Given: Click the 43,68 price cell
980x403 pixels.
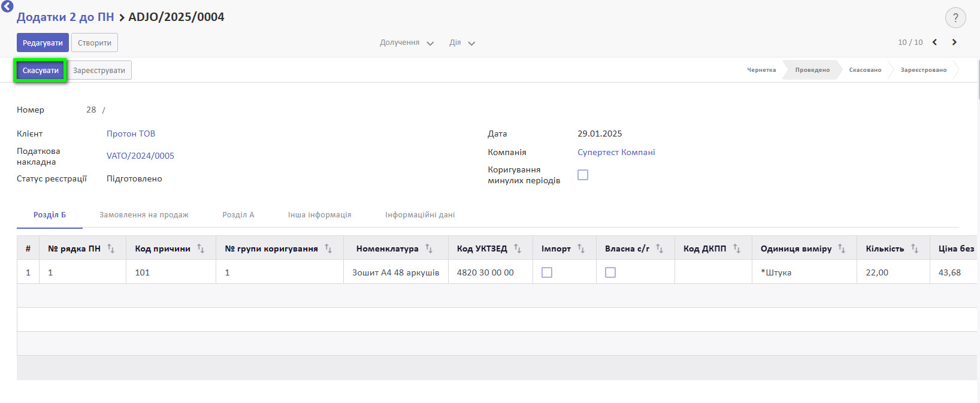Looking at the screenshot, I should coord(953,272).
